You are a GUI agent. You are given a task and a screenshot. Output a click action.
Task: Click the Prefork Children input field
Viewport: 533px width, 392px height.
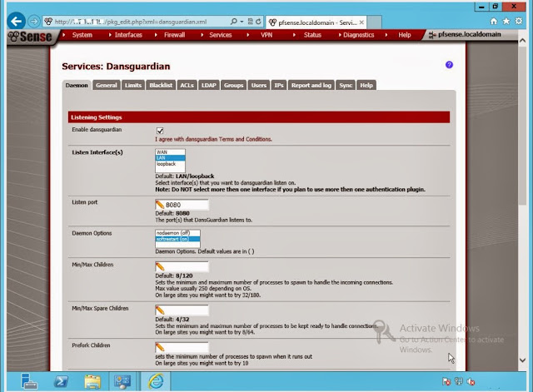(182, 347)
